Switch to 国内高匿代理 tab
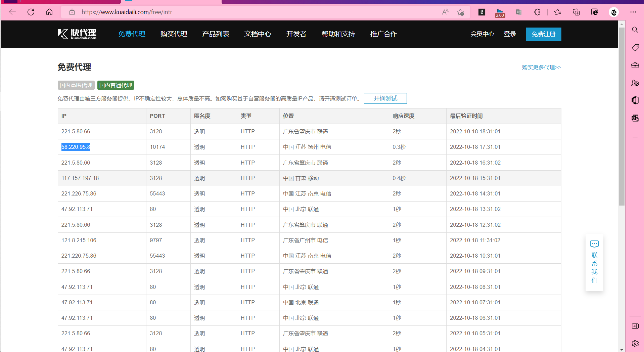This screenshot has width=644, height=352. coord(76,85)
